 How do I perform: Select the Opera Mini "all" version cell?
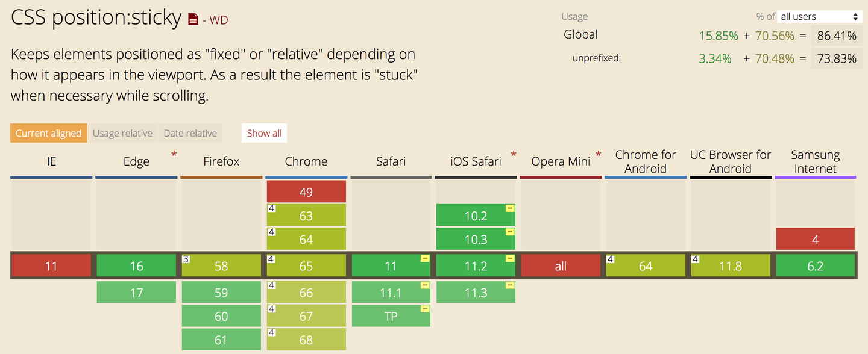(x=561, y=266)
